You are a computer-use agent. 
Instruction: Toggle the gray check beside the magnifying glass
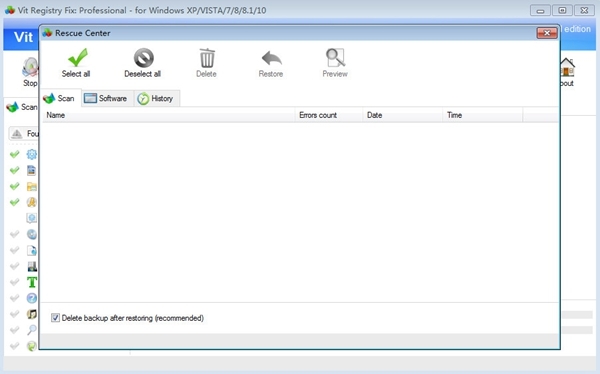point(15,330)
